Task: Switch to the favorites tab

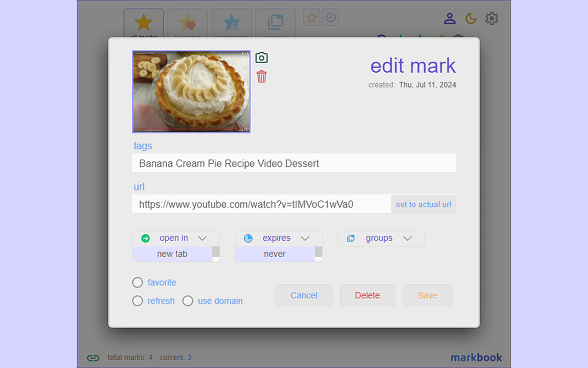Action: coord(187,24)
